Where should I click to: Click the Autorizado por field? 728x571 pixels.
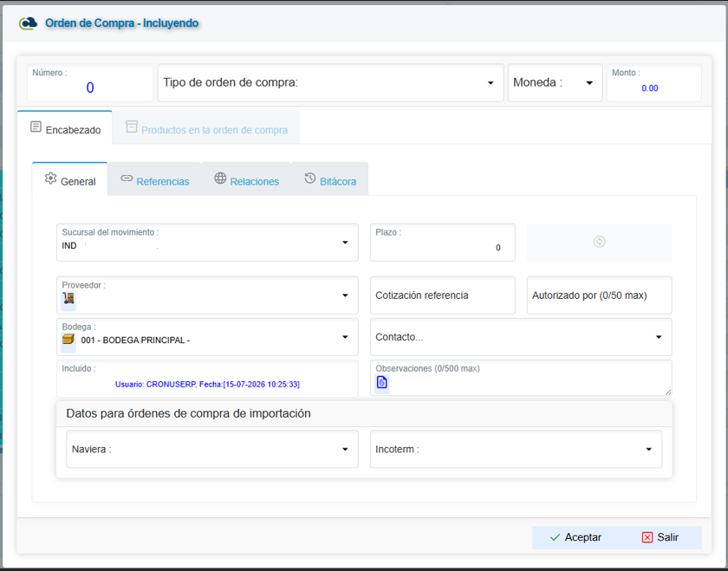(x=599, y=295)
